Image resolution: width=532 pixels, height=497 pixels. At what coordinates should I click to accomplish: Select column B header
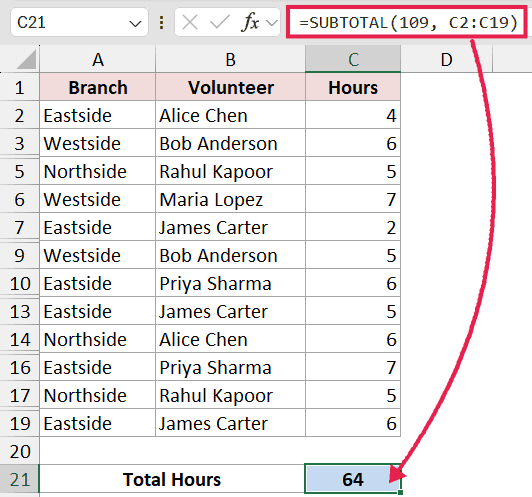coord(231,59)
